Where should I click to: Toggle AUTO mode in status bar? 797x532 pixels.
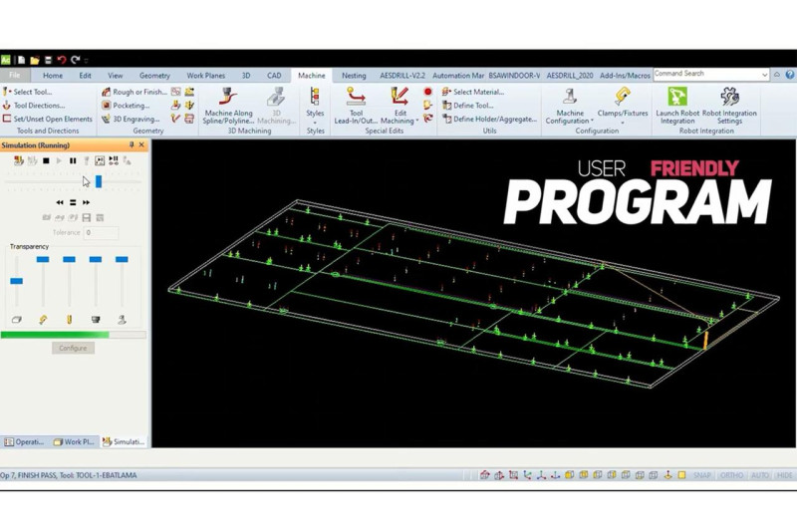tap(760, 475)
